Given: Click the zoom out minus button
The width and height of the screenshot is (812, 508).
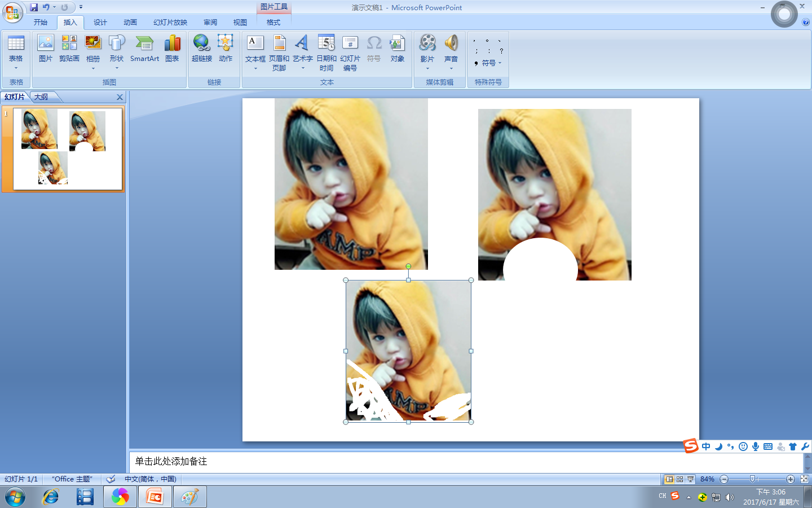Looking at the screenshot, I should pyautogui.click(x=724, y=479).
